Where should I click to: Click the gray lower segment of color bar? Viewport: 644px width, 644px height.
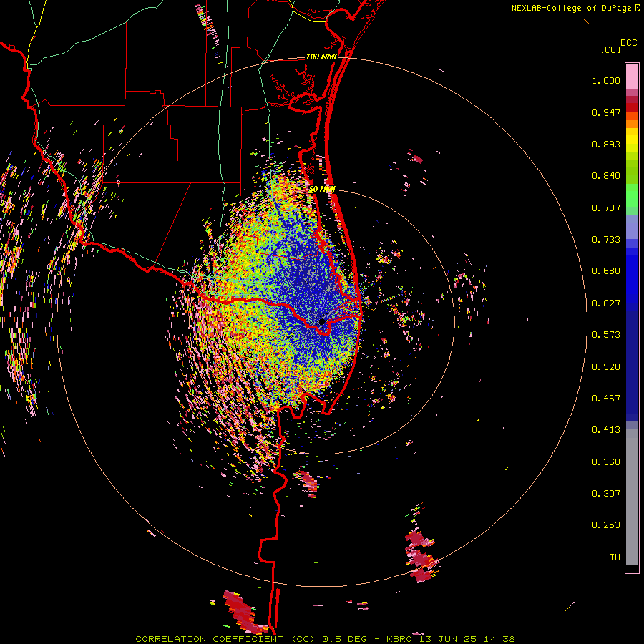(632, 497)
